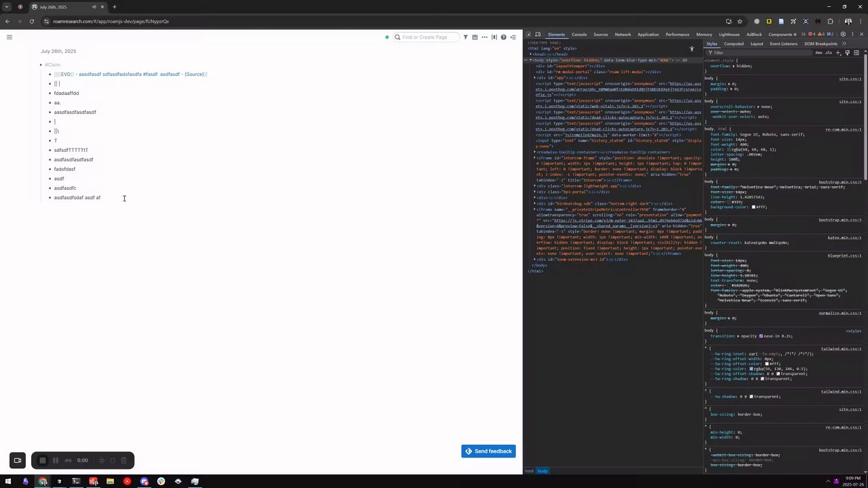
Task: Click the Loom camera button
Action: tap(18, 461)
